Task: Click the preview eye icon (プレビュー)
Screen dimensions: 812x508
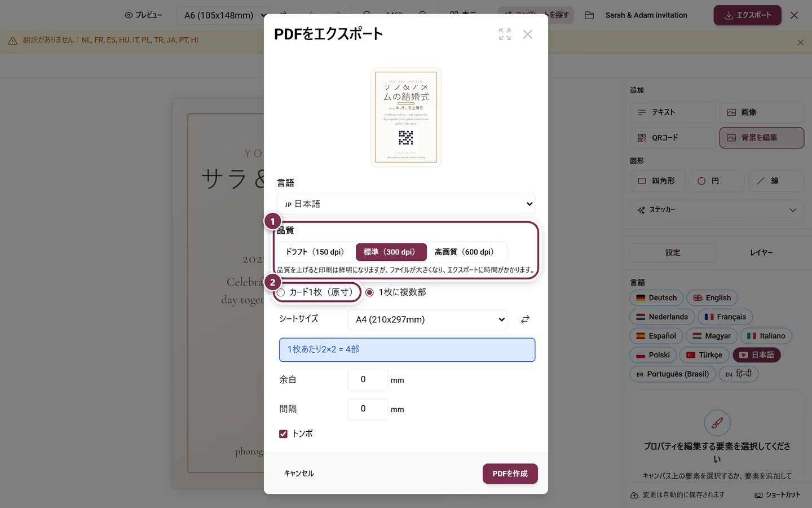Action: pos(129,15)
